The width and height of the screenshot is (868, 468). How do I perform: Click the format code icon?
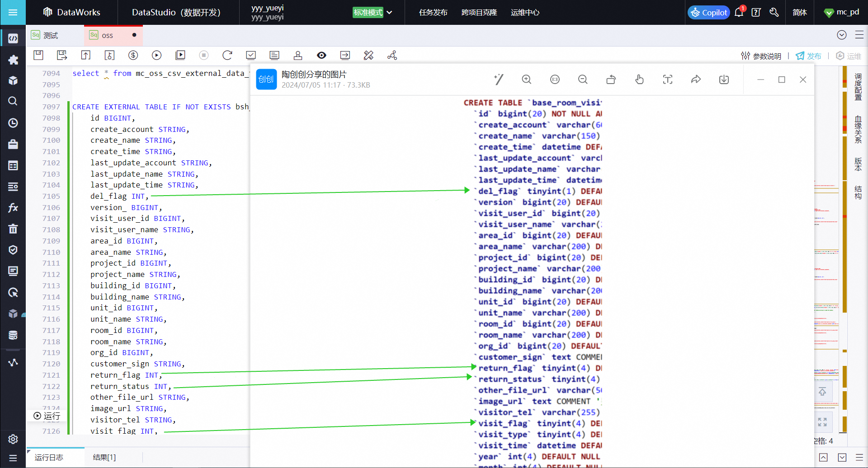point(274,55)
